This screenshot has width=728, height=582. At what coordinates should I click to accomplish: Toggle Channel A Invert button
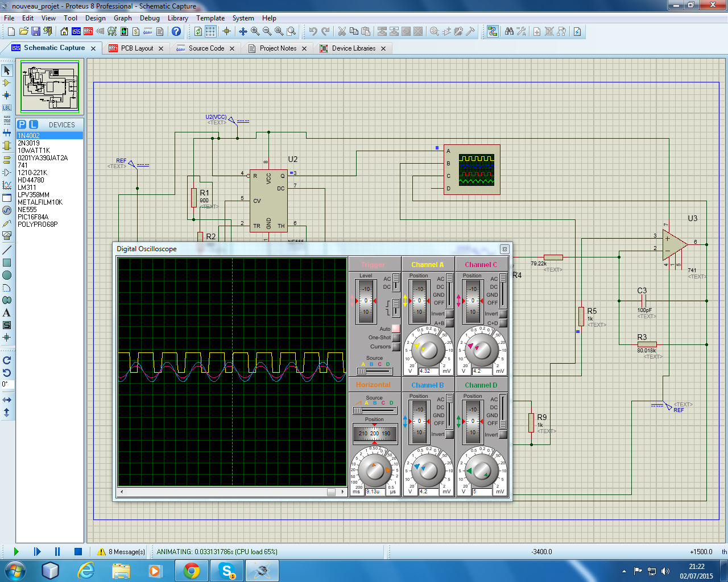449,314
